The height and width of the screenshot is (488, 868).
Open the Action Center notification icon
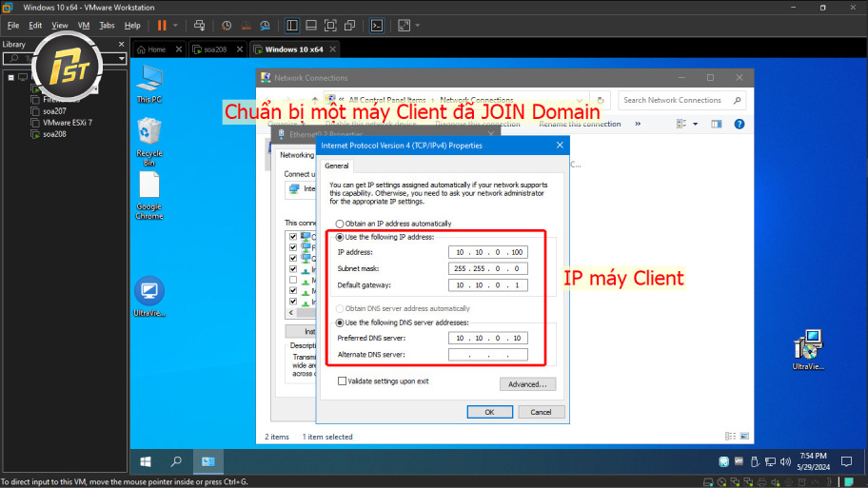coord(846,461)
